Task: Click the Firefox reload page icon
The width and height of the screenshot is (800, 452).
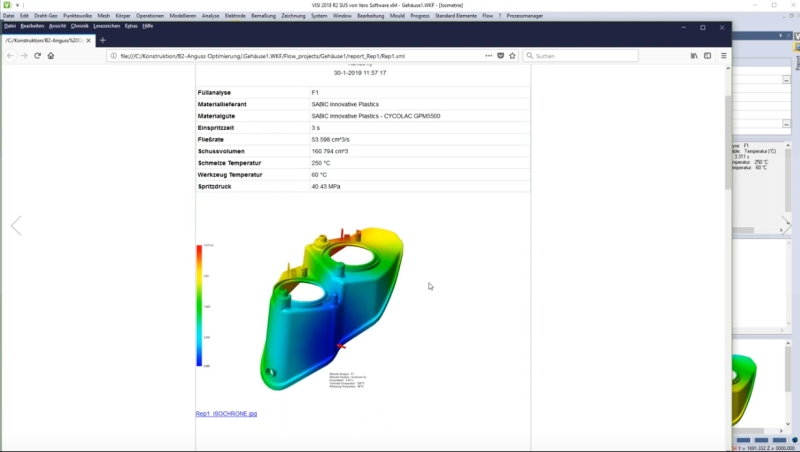Action: pos(37,56)
